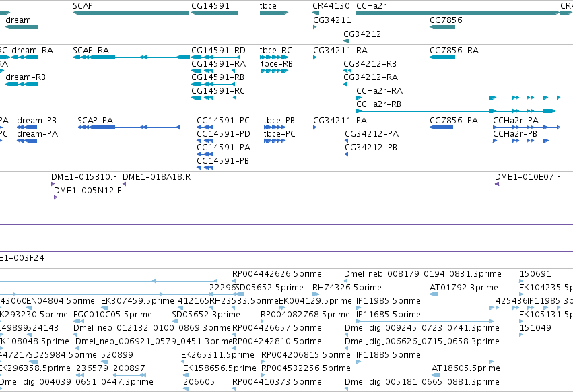Select the tbce gene arrow
The height and width of the screenshot is (392, 573).
[x=274, y=13]
